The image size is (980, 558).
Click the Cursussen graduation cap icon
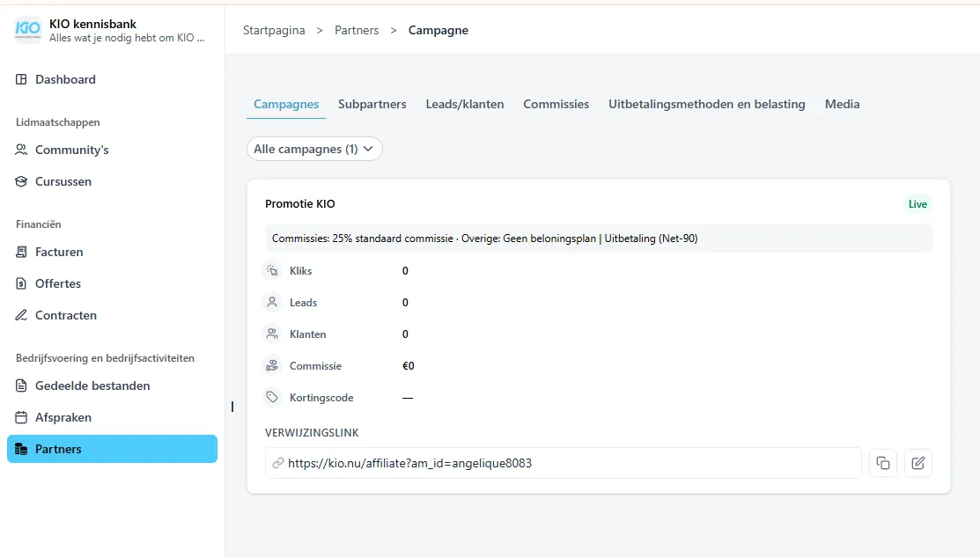point(21,182)
